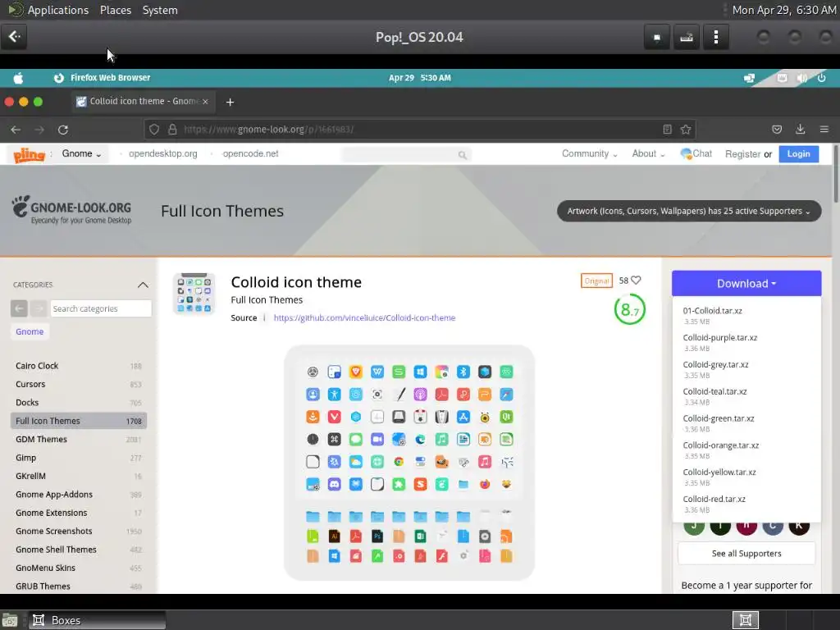Click the categories back arrow button
This screenshot has width=840, height=630.
coord(19,308)
